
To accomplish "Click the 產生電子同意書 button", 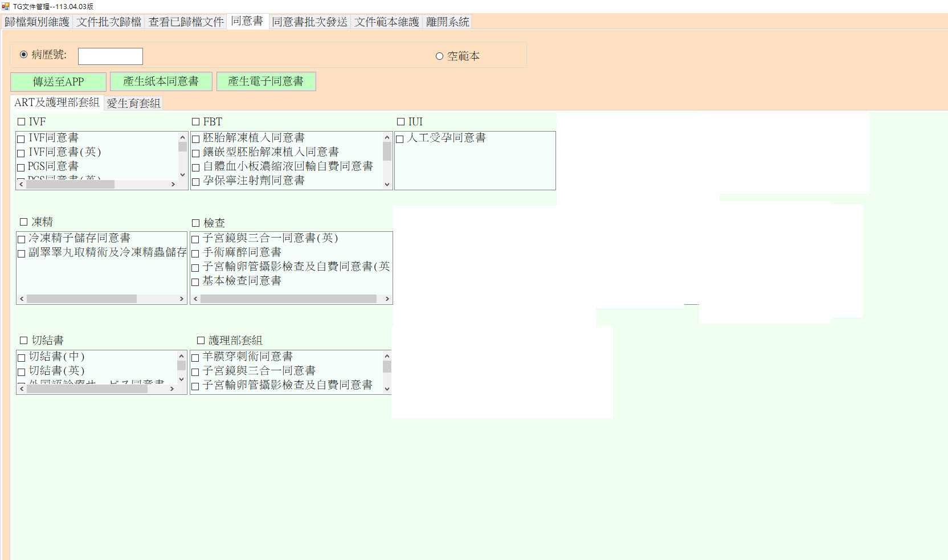I will click(266, 81).
